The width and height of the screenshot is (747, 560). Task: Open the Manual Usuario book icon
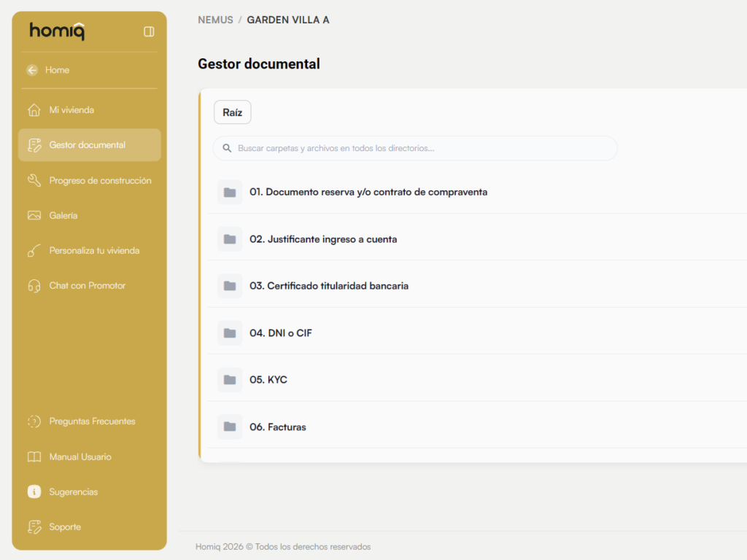pos(34,456)
